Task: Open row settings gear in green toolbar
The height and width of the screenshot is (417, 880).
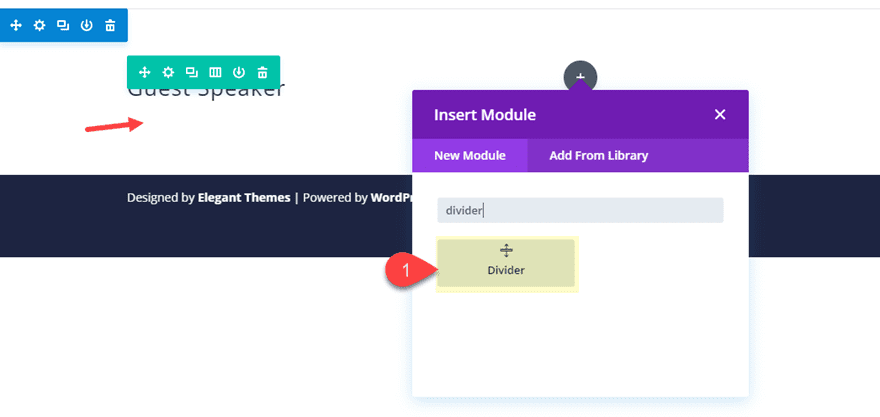Action: pos(168,72)
